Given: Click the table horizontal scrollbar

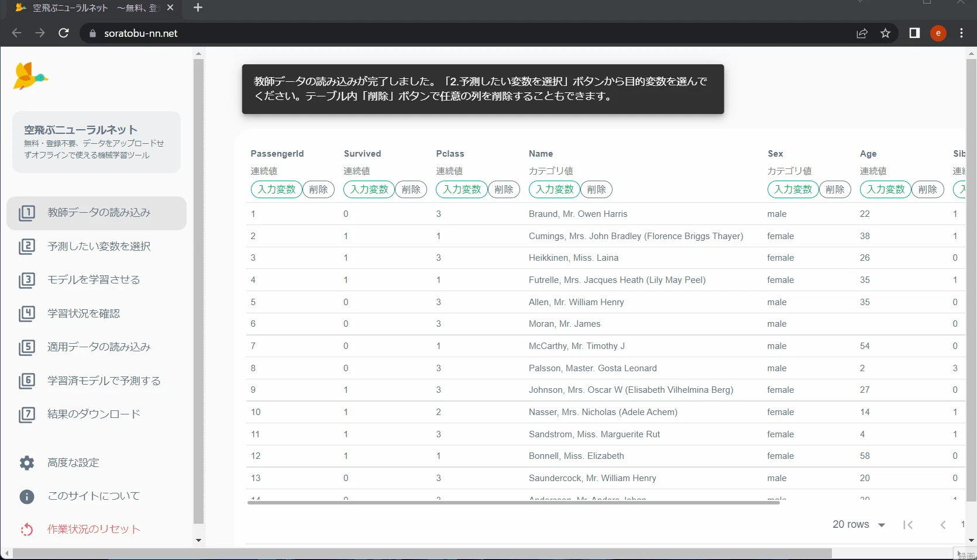Looking at the screenshot, I should (513, 502).
